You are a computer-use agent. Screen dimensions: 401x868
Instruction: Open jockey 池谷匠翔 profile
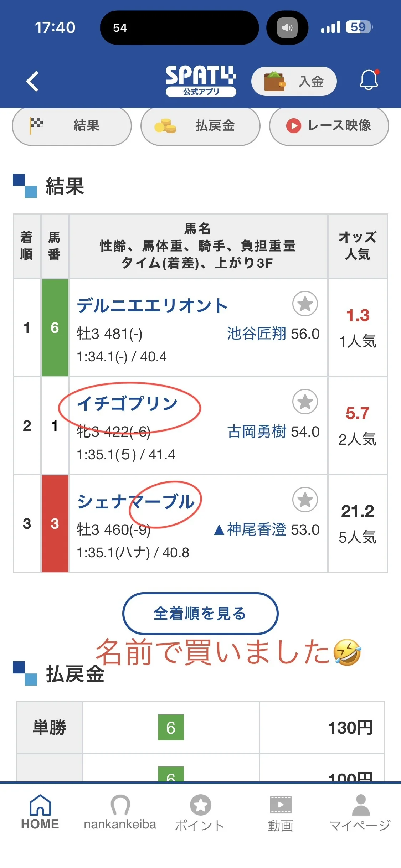click(x=256, y=334)
